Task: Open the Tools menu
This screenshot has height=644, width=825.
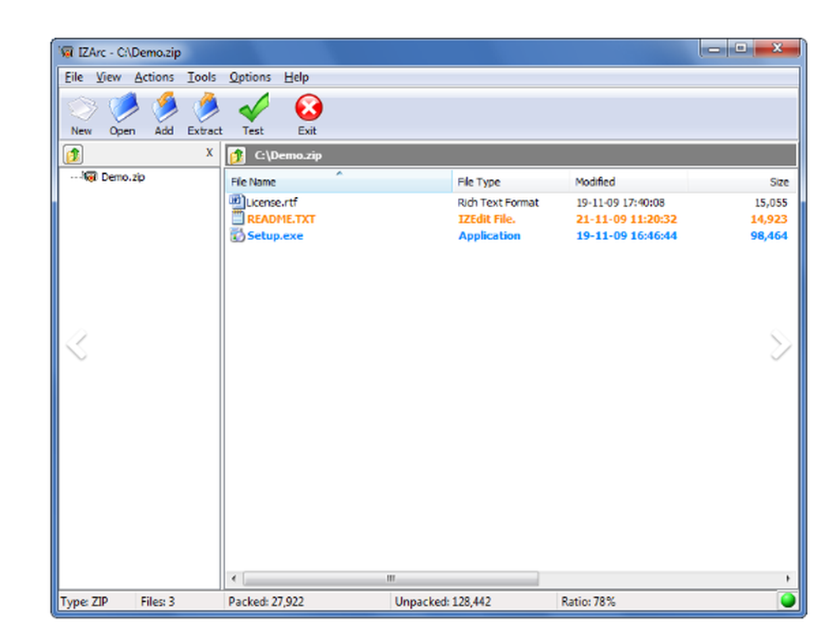Action: [x=201, y=78]
